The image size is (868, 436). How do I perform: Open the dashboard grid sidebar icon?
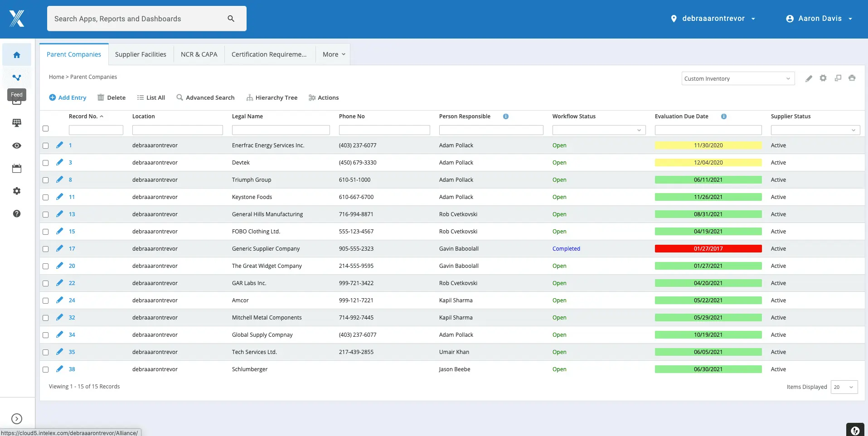pyautogui.click(x=17, y=123)
